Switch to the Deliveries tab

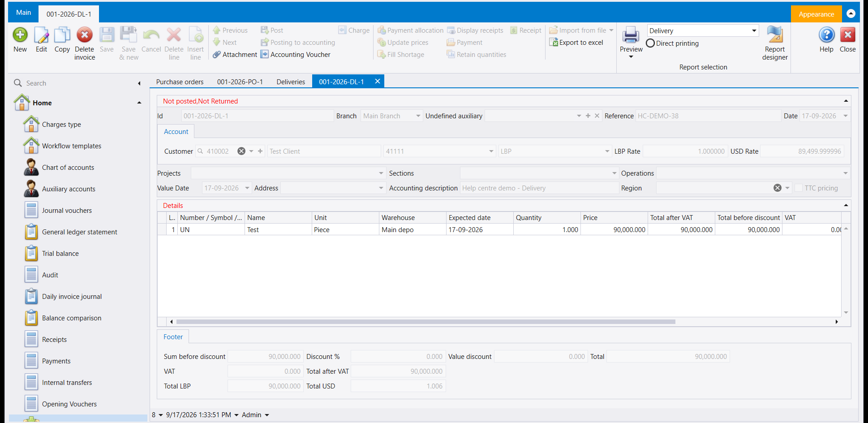pos(291,82)
